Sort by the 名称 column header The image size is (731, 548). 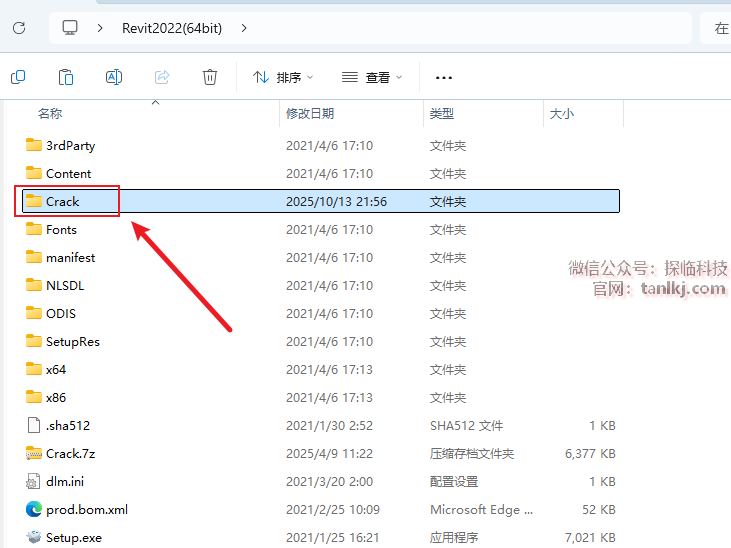(50, 114)
